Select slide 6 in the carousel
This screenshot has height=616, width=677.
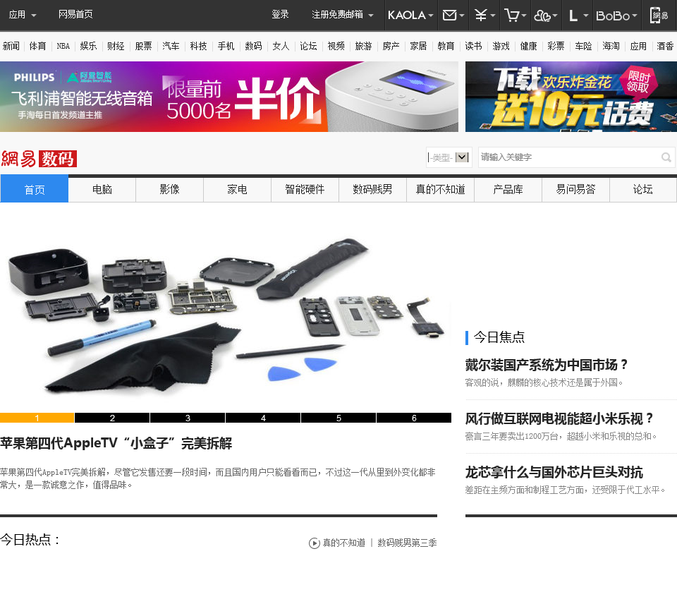click(x=414, y=418)
